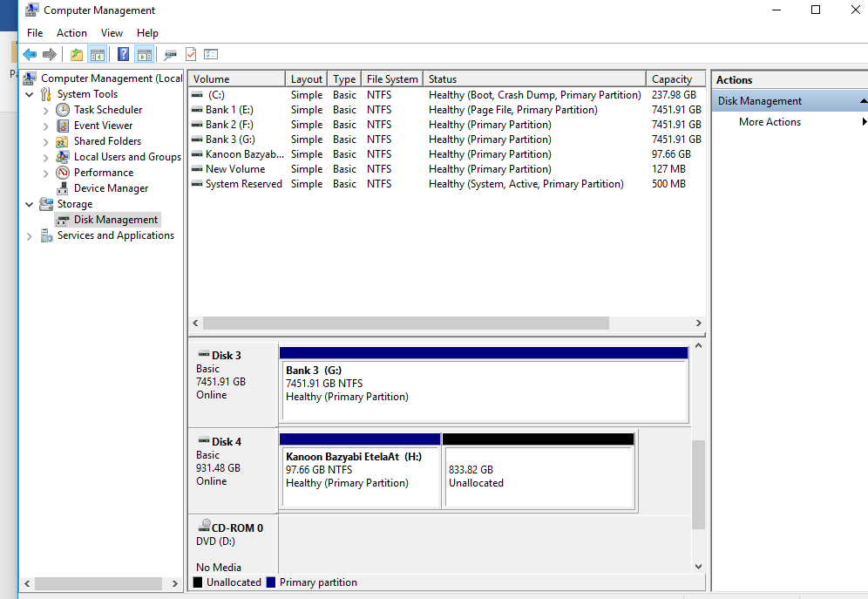This screenshot has width=868, height=599.
Task: Select the 833.82 GB Unallocated region
Action: [x=538, y=476]
